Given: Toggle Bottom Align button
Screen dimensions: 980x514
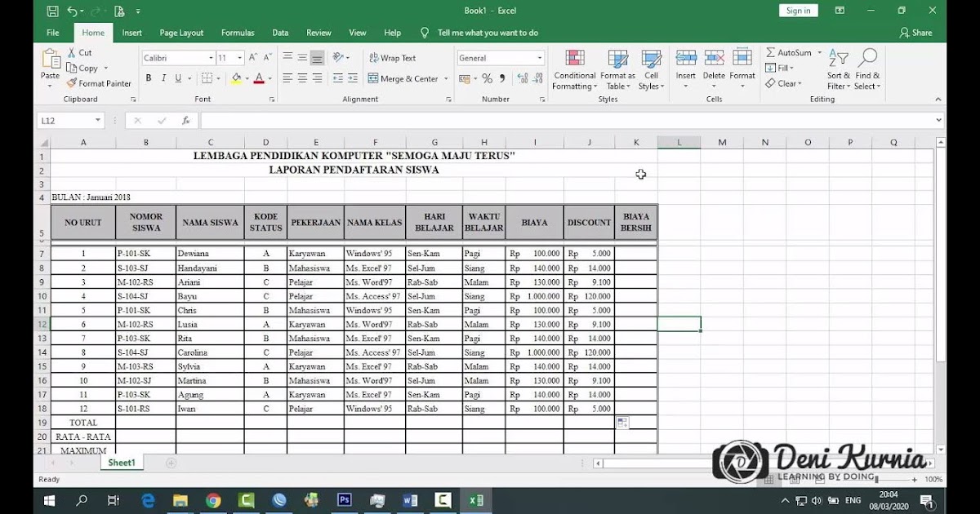Looking at the screenshot, I should 317,58.
